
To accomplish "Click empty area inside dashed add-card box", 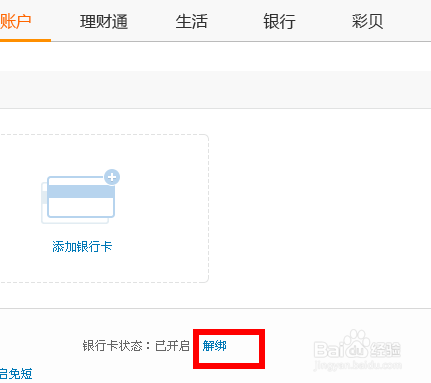I will 160,207.
